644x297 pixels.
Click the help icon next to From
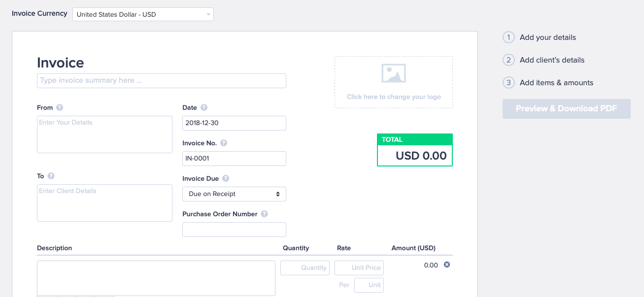[60, 107]
